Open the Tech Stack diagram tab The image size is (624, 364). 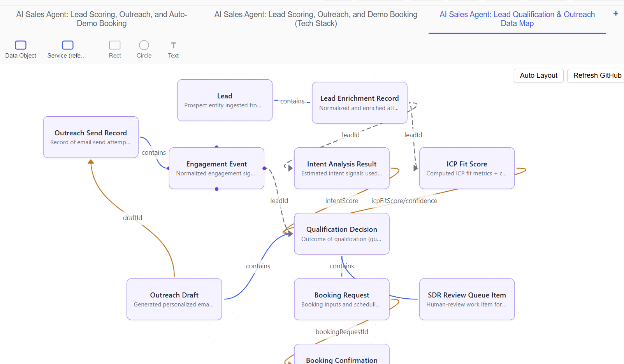click(315, 19)
